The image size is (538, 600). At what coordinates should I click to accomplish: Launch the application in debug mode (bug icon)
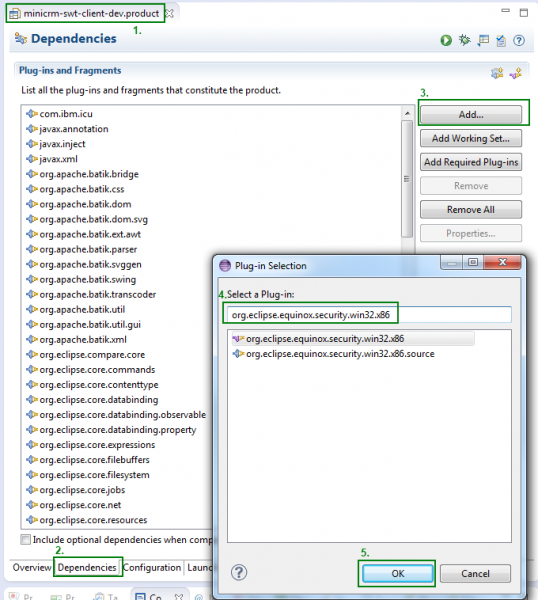465,40
